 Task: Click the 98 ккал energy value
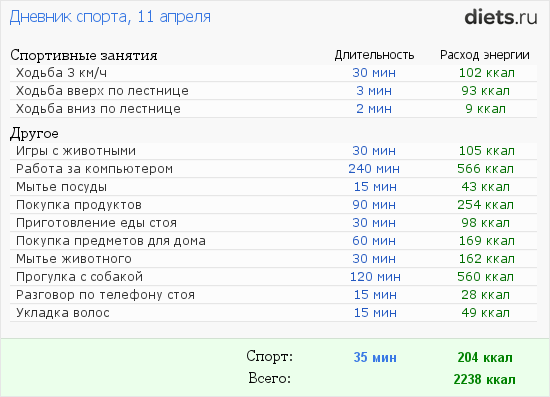[485, 223]
